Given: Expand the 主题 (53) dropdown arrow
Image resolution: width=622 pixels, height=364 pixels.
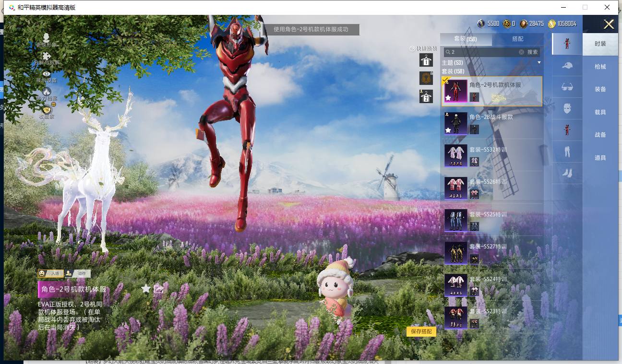Looking at the screenshot, I should 539,63.
